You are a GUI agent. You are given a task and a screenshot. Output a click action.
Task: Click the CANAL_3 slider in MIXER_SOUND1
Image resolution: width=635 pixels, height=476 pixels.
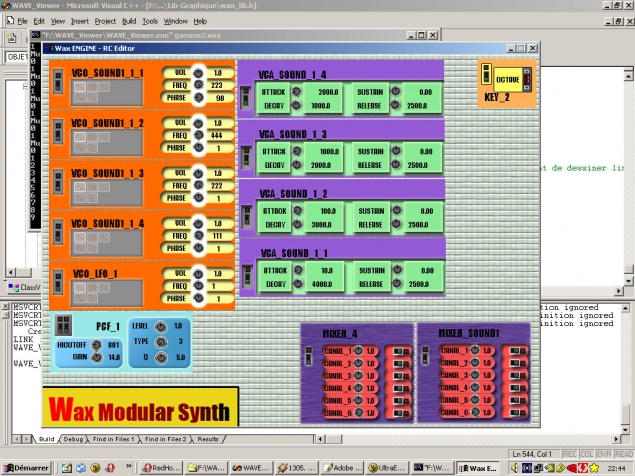pyautogui.click(x=515, y=373)
